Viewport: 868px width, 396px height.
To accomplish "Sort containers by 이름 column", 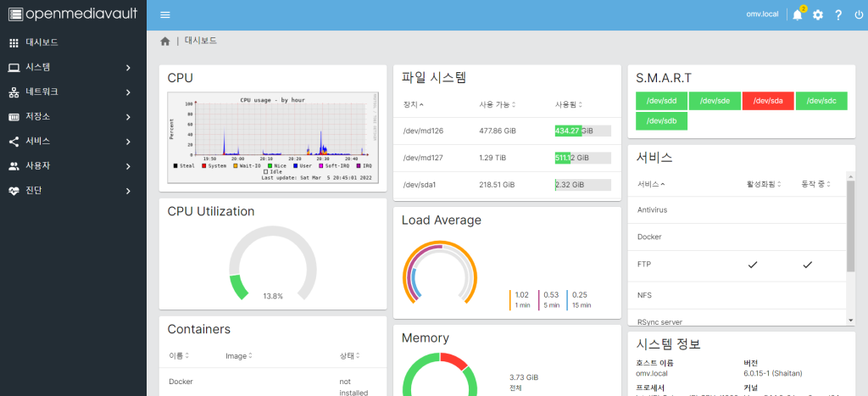I will pyautogui.click(x=179, y=355).
